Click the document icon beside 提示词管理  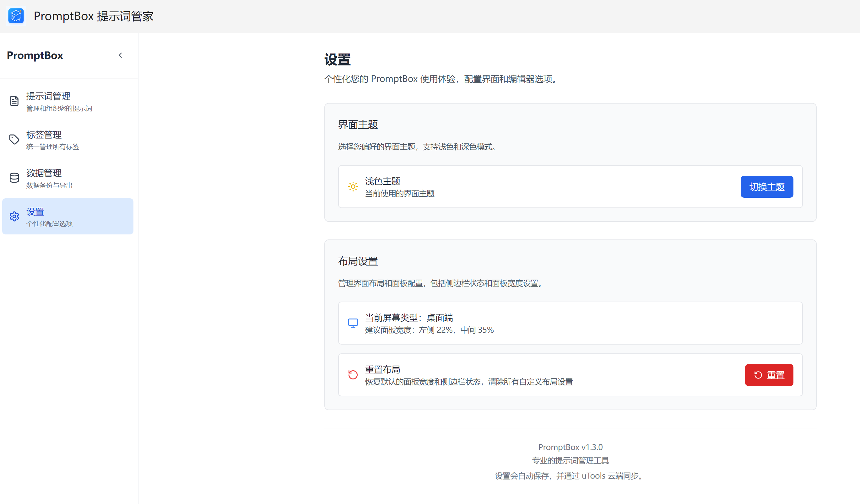(14, 101)
